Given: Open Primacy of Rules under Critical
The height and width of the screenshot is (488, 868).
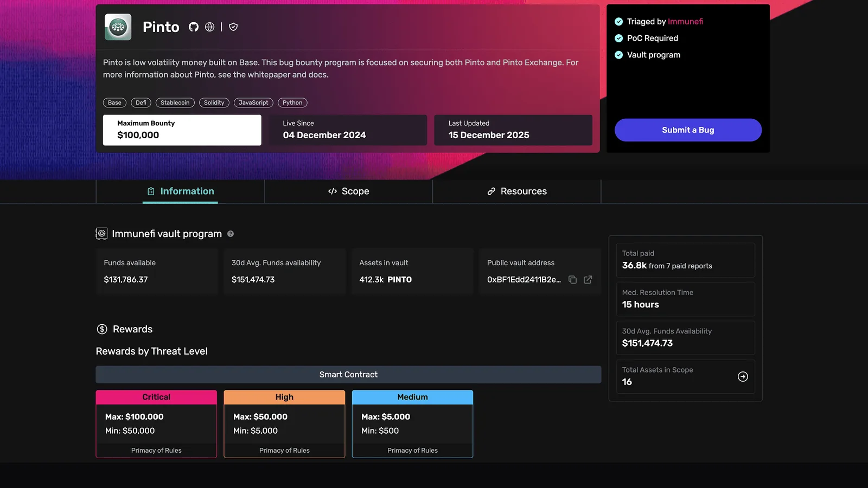Looking at the screenshot, I should click(x=156, y=451).
